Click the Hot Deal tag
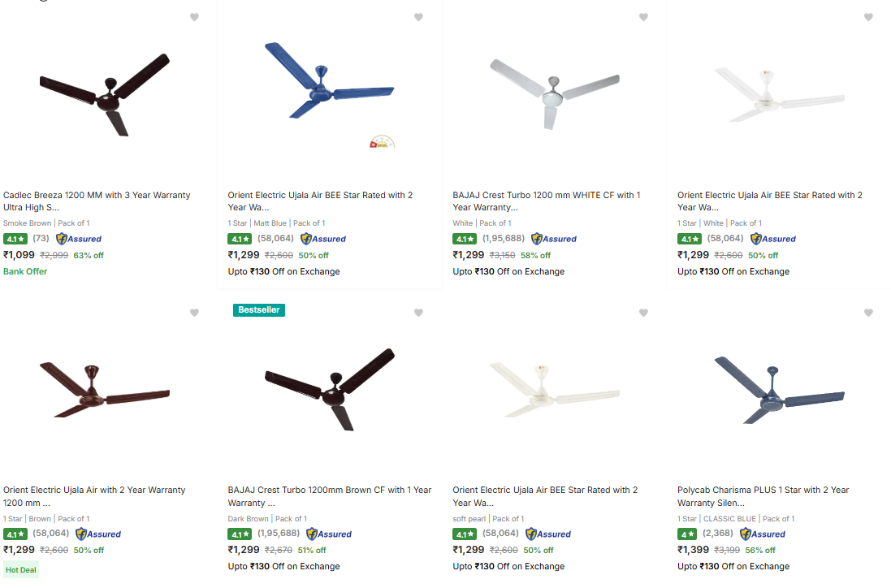Viewport: 891px width, 588px height. (x=20, y=570)
